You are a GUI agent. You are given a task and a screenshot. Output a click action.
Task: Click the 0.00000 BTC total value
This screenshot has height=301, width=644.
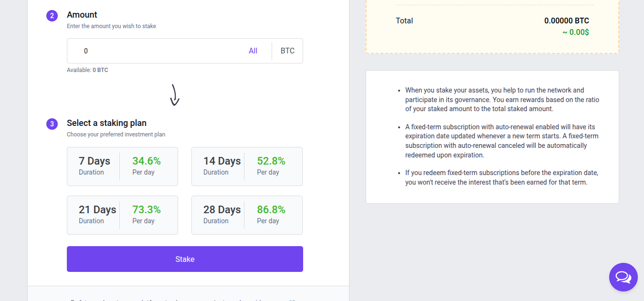[566, 21]
